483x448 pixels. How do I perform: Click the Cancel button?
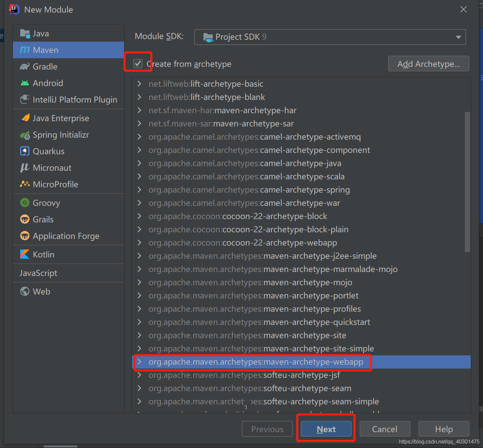pos(385,429)
